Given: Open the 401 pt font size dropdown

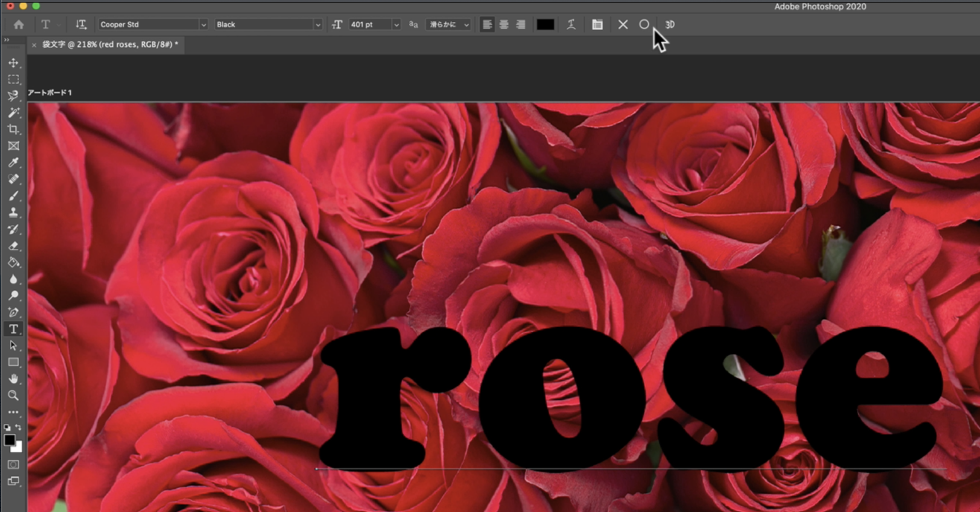Looking at the screenshot, I should click(396, 25).
